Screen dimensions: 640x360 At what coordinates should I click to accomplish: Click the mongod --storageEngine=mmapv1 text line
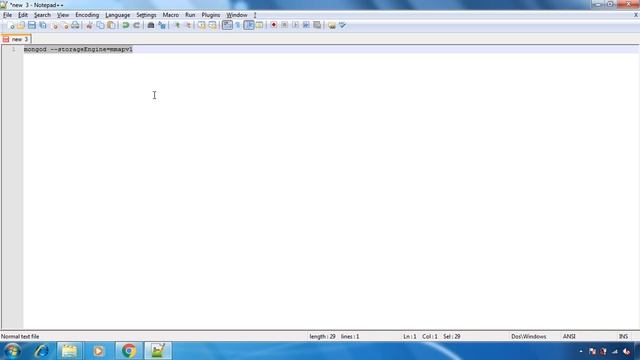pyautogui.click(x=78, y=49)
